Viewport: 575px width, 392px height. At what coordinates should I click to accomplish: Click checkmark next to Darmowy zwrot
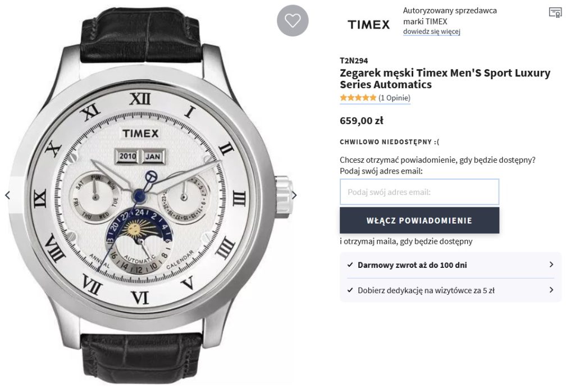350,265
